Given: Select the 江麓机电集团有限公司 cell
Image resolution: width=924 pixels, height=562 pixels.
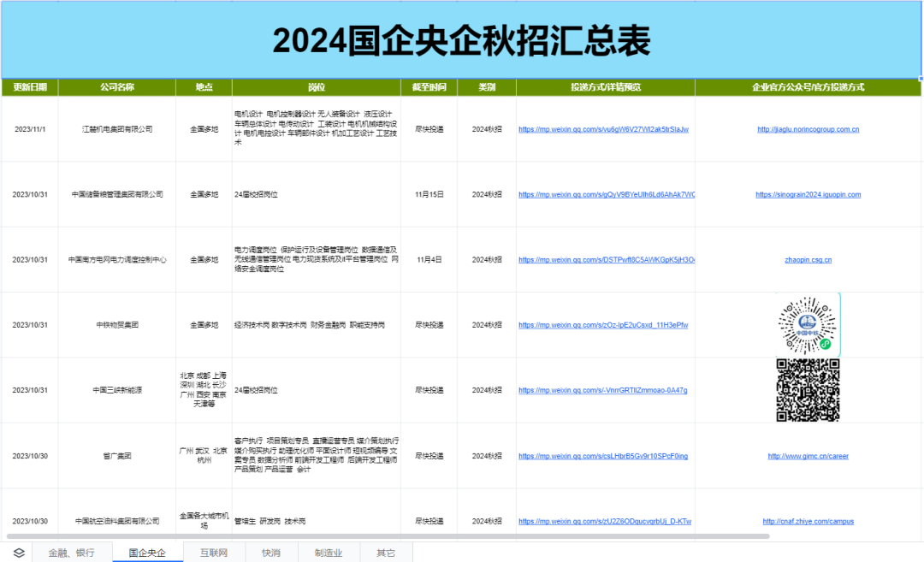Looking at the screenshot, I should click(x=116, y=129).
